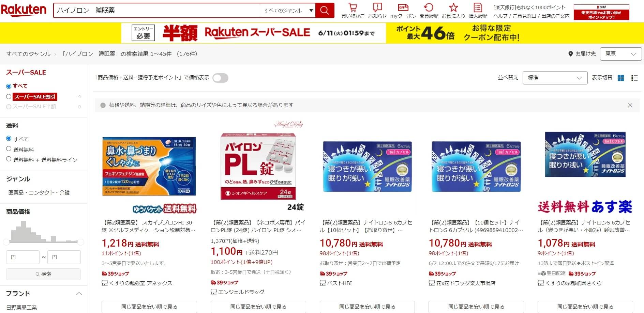Click the お届け先 location pin icon
This screenshot has height=313, width=644.
click(570, 54)
